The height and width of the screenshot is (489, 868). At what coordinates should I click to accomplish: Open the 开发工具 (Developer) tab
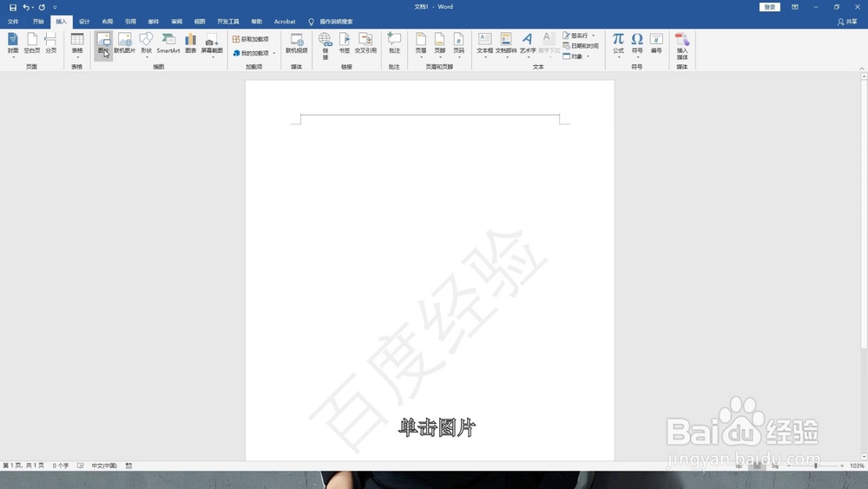[228, 22]
